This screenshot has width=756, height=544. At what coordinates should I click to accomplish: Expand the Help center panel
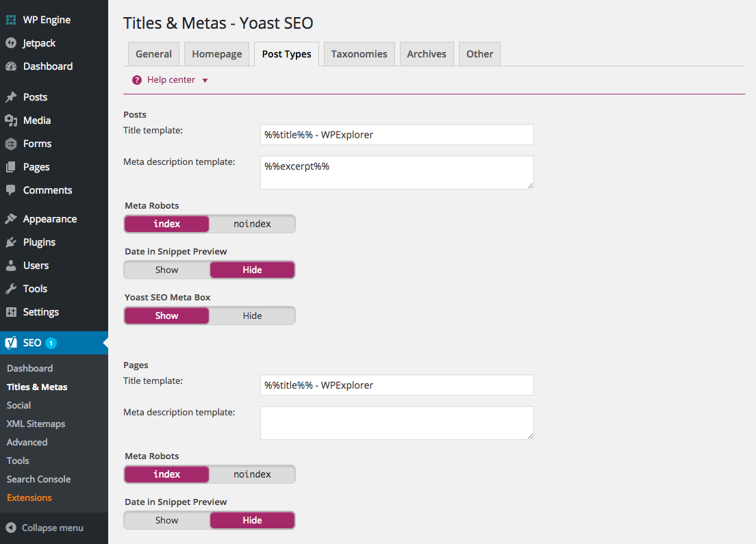tap(170, 79)
